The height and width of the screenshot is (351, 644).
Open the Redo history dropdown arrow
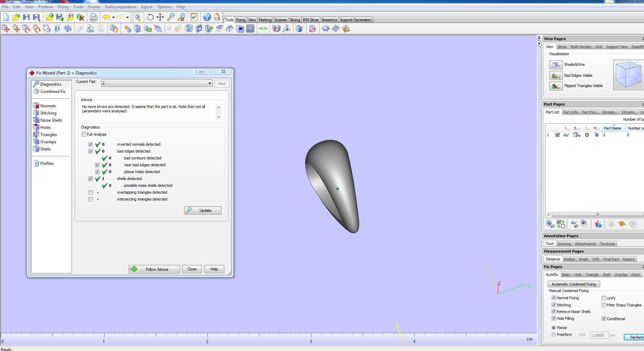pos(127,17)
